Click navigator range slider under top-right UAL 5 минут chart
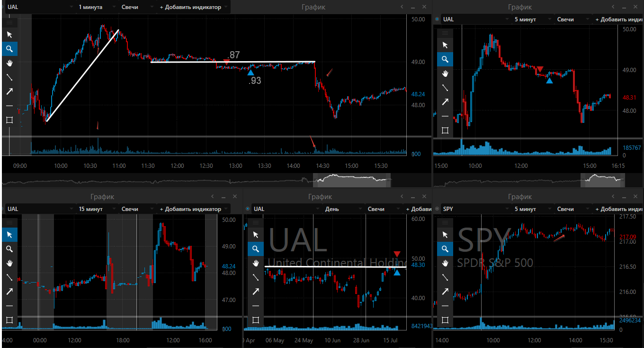This screenshot has height=348, width=644. point(603,180)
